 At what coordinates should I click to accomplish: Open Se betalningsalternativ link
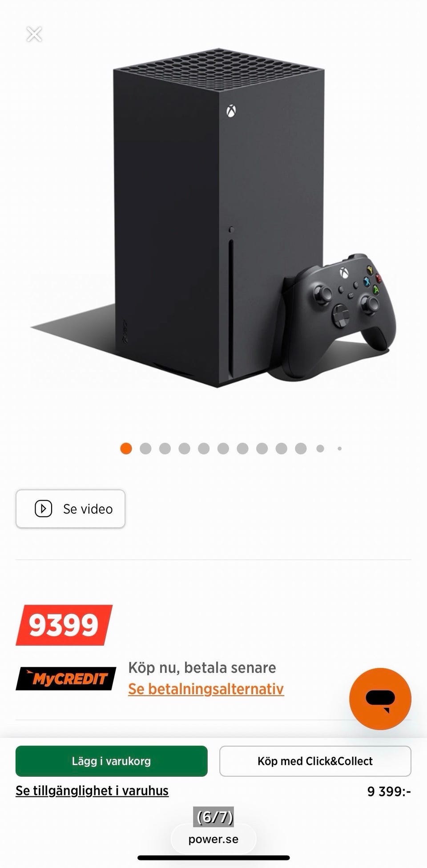(206, 689)
